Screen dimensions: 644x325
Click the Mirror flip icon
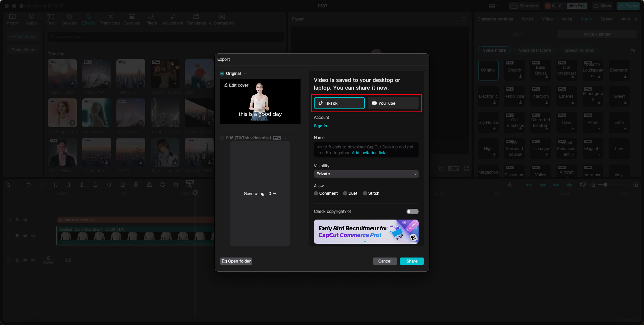[x=149, y=185]
